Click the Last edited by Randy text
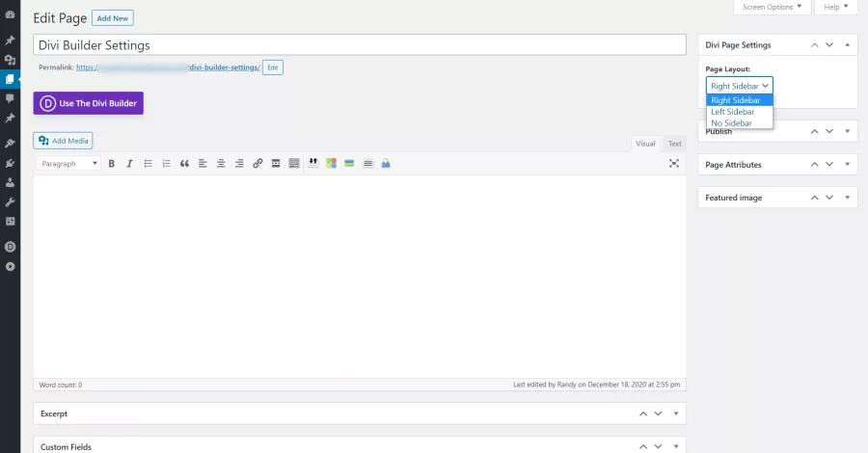This screenshot has width=868, height=453. pos(596,385)
